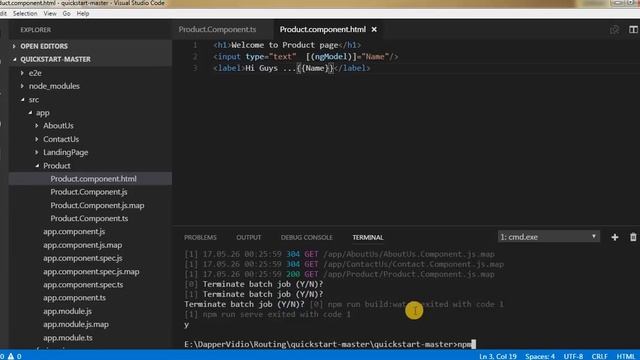Select the Product.component.html editor tab
This screenshot has width=640, height=360.
tap(322, 29)
